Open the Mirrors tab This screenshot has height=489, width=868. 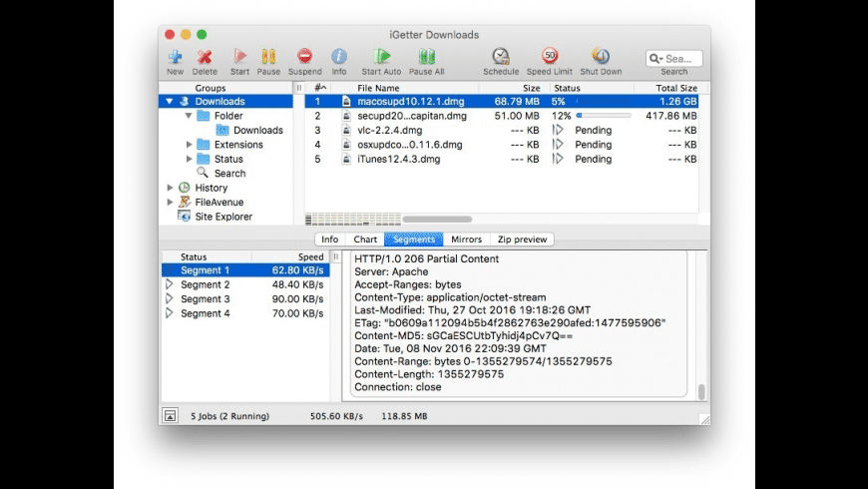(466, 240)
